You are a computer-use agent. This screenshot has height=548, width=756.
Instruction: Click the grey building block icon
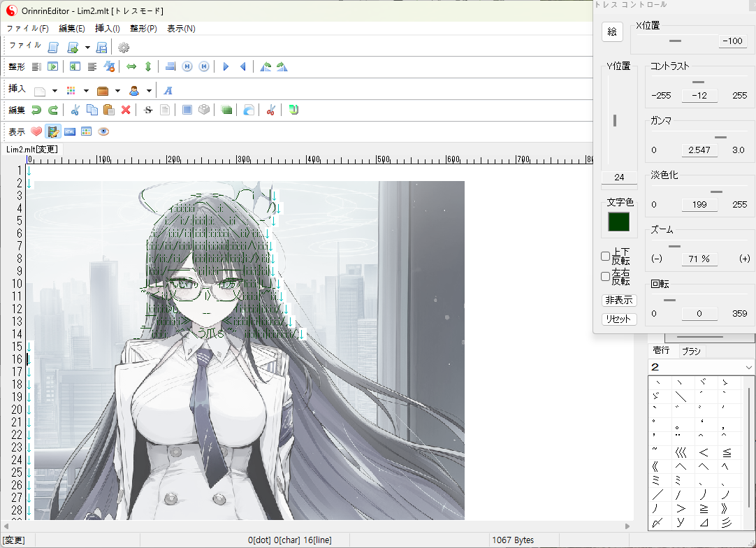[204, 110]
